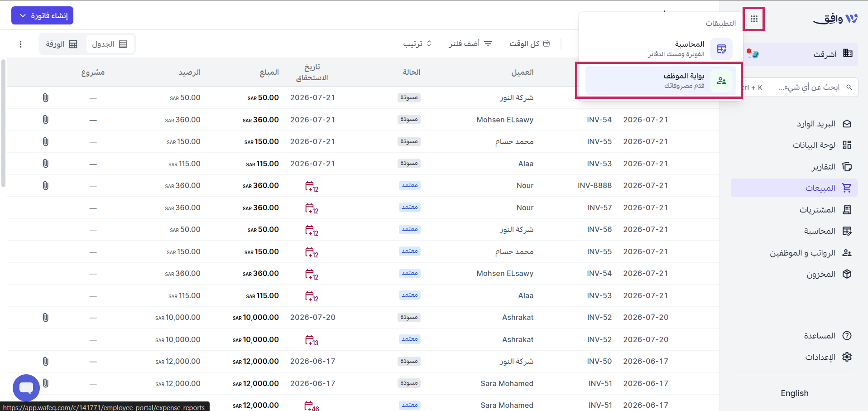The height and width of the screenshot is (411, 868).
Task: Click the Status (الحالة) column header
Action: [x=412, y=72]
